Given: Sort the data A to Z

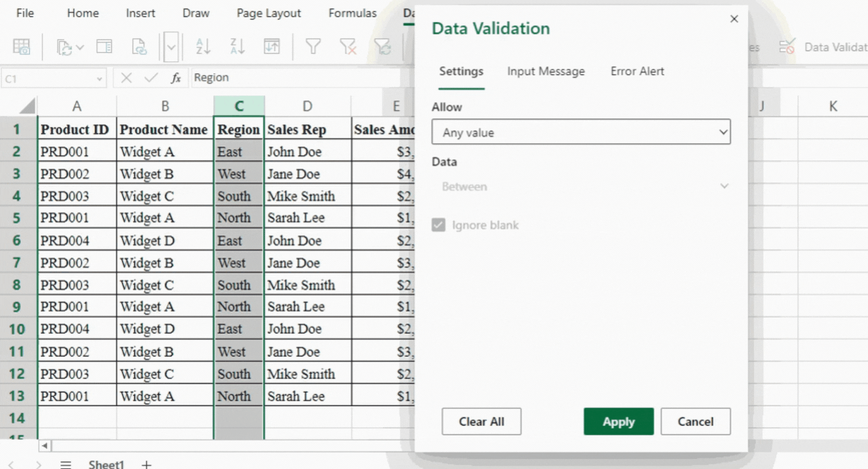Looking at the screenshot, I should (x=203, y=46).
